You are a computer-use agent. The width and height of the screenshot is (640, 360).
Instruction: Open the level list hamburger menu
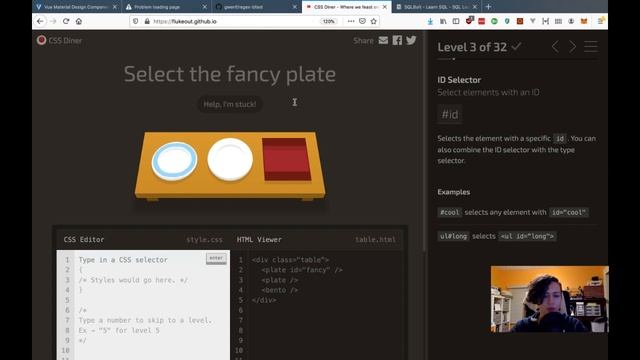pyautogui.click(x=591, y=47)
